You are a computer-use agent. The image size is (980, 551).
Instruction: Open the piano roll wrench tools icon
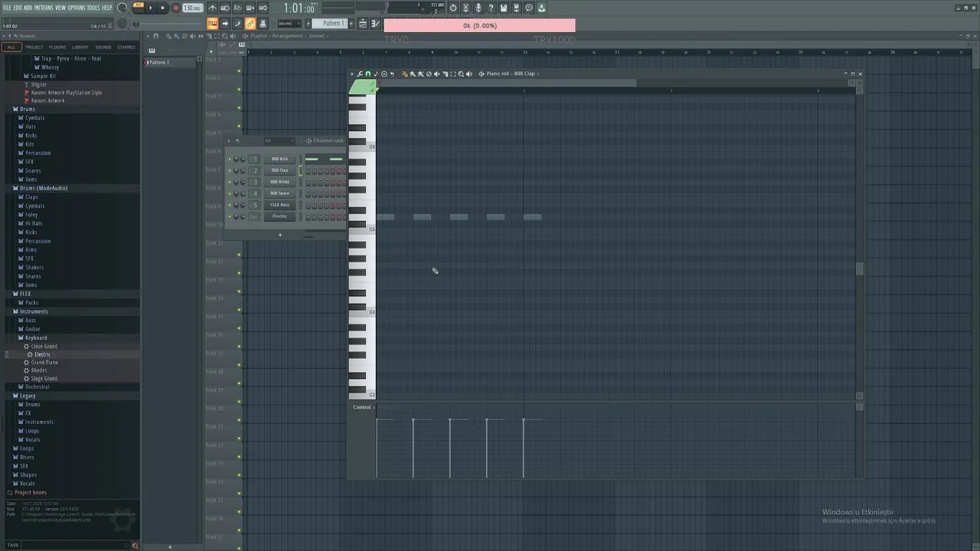(359, 73)
